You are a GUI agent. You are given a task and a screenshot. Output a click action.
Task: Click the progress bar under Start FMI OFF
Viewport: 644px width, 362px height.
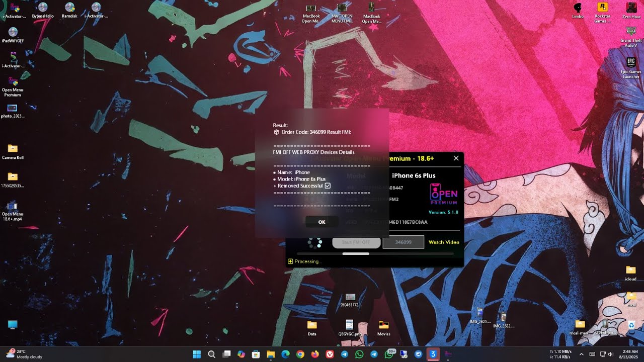[374, 254]
